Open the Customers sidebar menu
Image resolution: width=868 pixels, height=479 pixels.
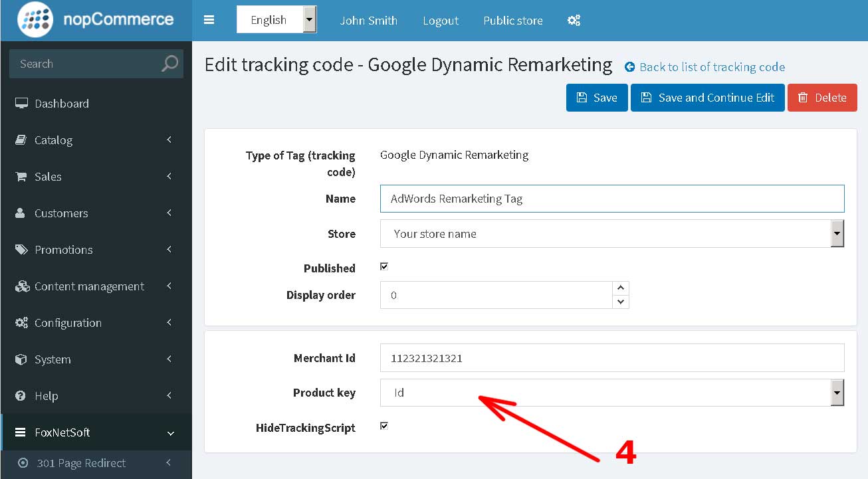tap(96, 213)
